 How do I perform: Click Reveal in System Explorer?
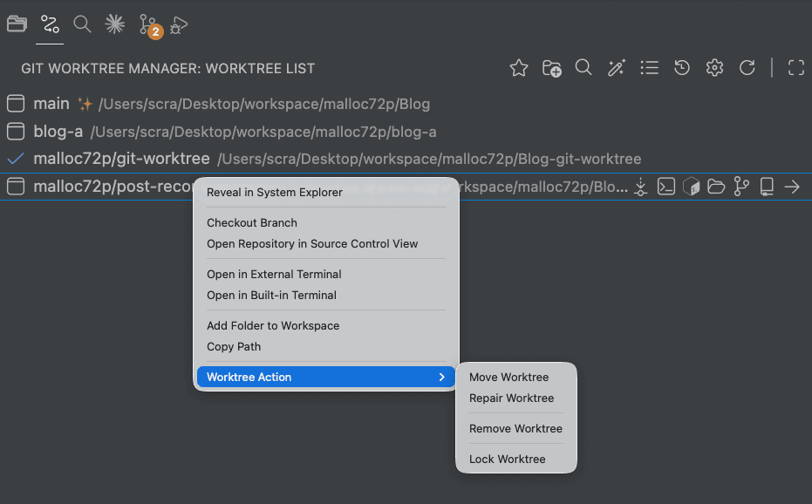coord(274,193)
